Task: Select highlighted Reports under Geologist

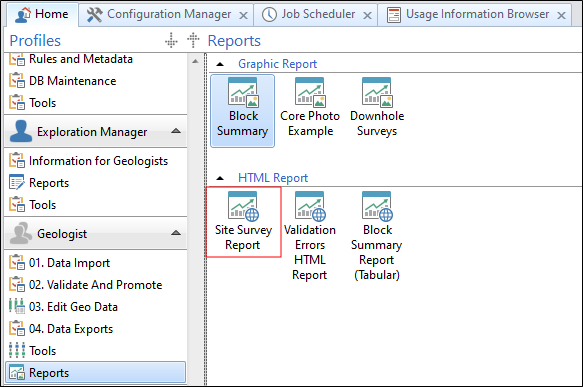Action: click(96, 373)
